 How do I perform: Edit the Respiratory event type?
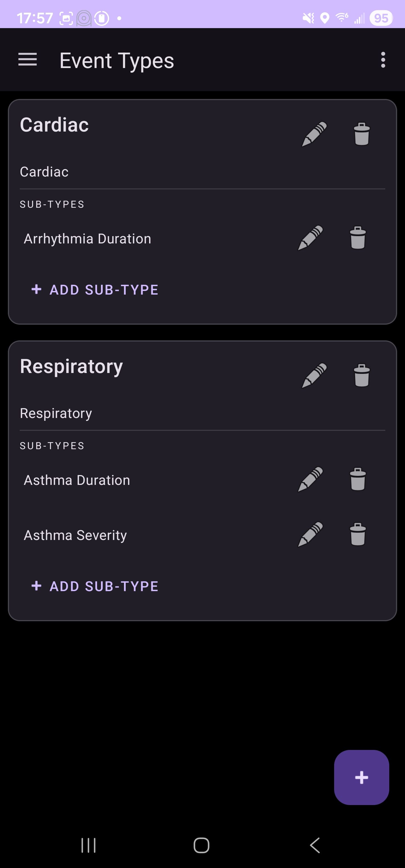pyautogui.click(x=314, y=375)
